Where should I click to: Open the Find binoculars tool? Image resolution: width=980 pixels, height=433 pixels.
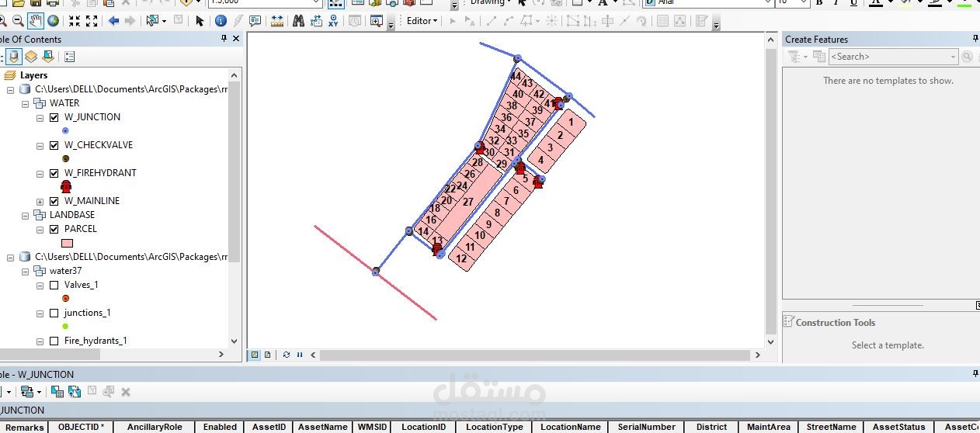pyautogui.click(x=298, y=21)
